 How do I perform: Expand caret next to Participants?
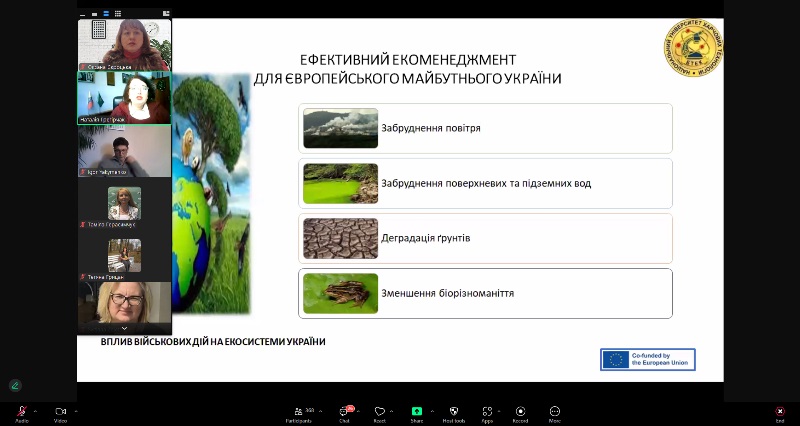320,411
